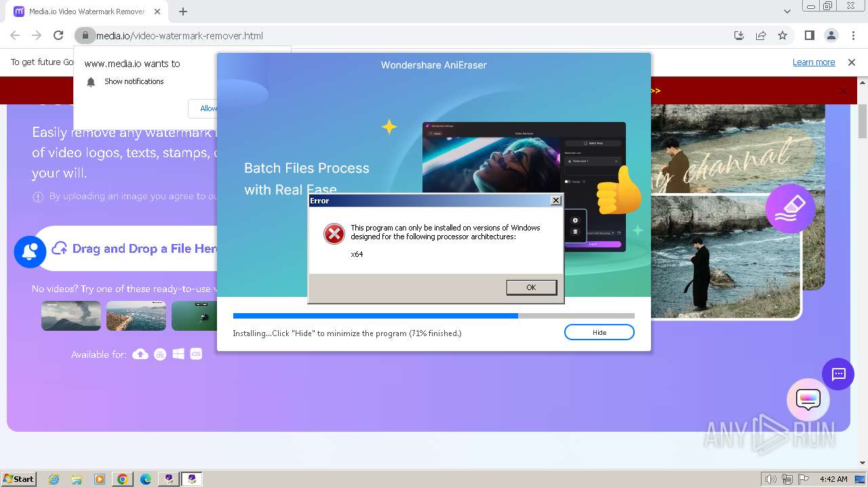This screenshot has width=868, height=488.
Task: Click the address bar URL
Action: [x=180, y=35]
